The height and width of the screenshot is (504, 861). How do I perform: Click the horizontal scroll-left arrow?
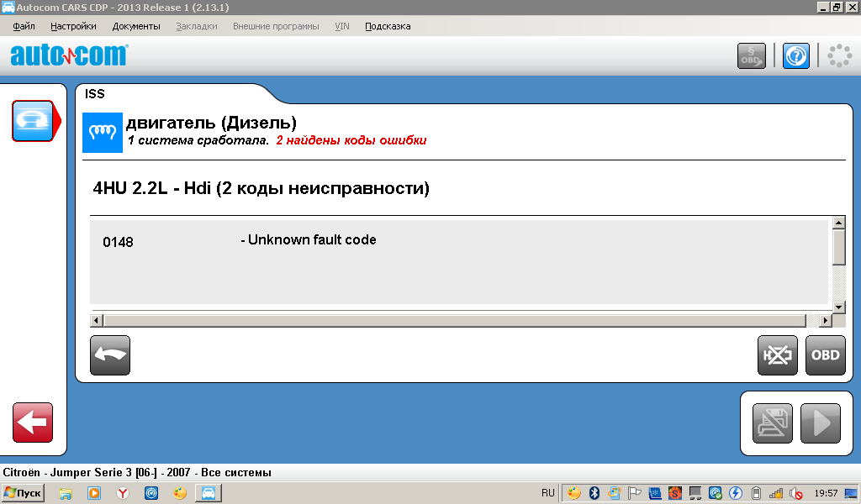click(x=96, y=320)
